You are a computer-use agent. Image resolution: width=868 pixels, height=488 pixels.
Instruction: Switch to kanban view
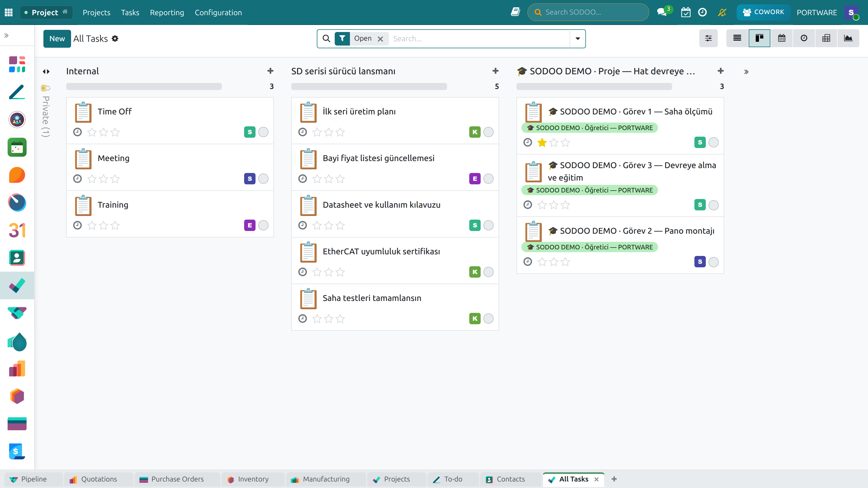coord(759,38)
